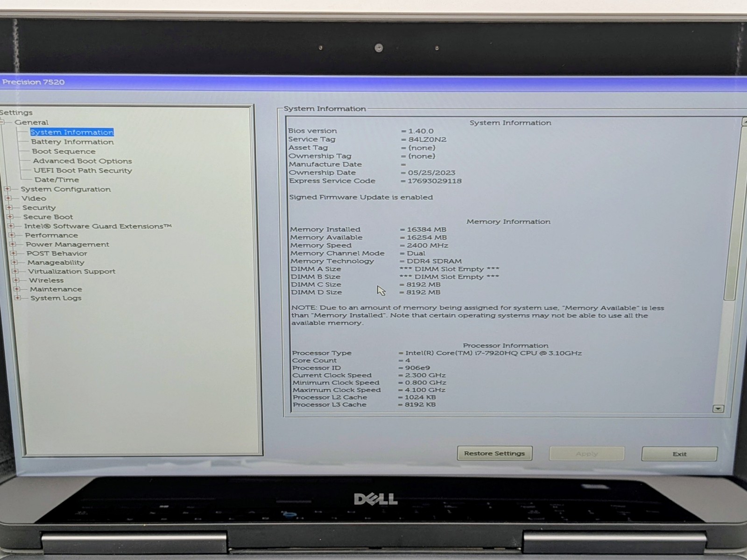Viewport: 747px width, 560px height.
Task: Click the Ownership Date 05/25/2023
Action: pos(431,173)
